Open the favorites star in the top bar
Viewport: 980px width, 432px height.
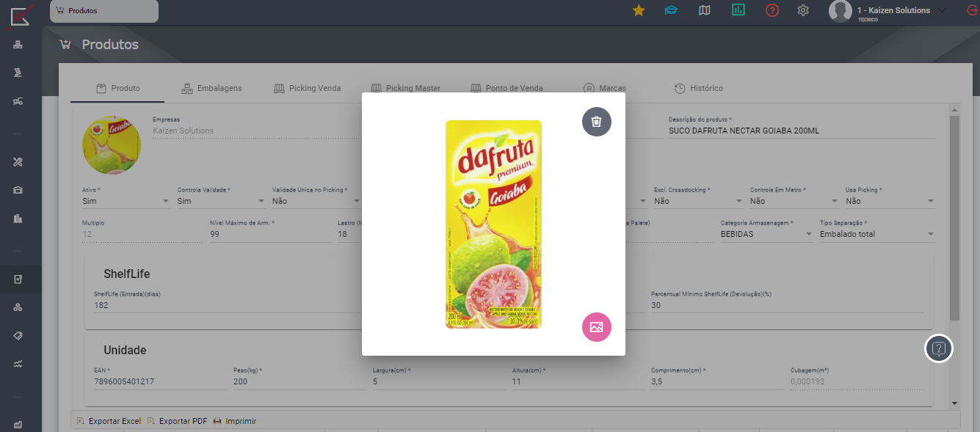(639, 10)
